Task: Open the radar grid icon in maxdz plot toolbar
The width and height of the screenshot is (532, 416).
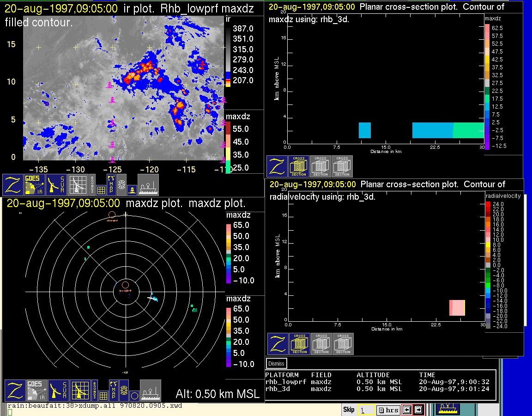Action: click(x=79, y=390)
